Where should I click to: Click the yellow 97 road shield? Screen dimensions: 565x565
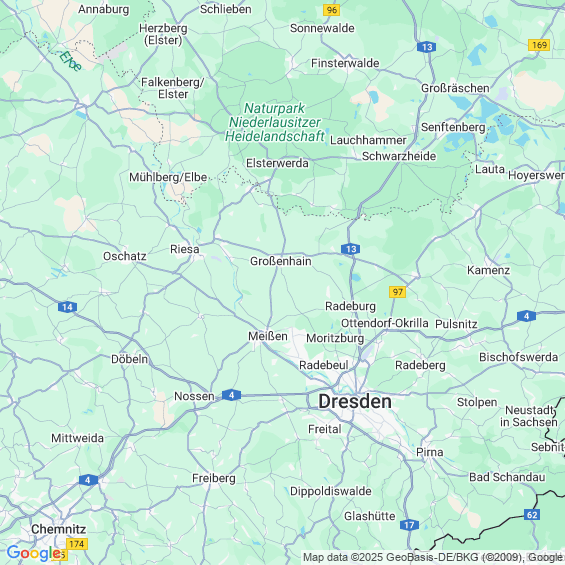(x=397, y=292)
